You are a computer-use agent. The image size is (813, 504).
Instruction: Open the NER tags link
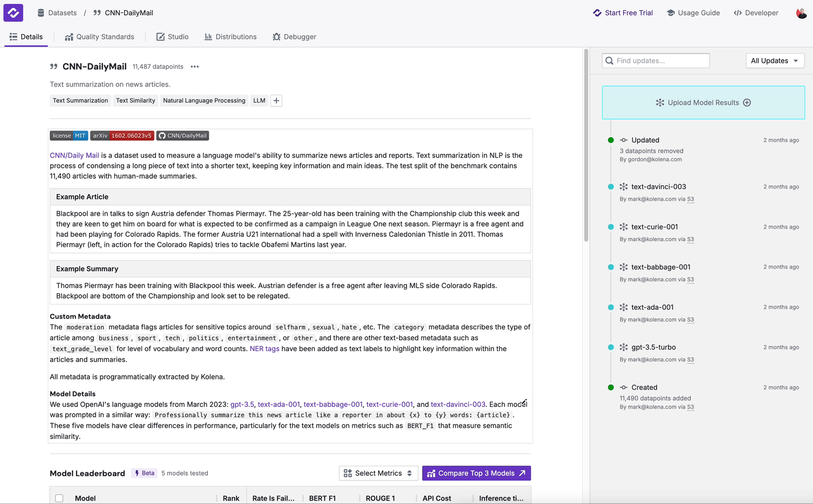[x=264, y=349]
